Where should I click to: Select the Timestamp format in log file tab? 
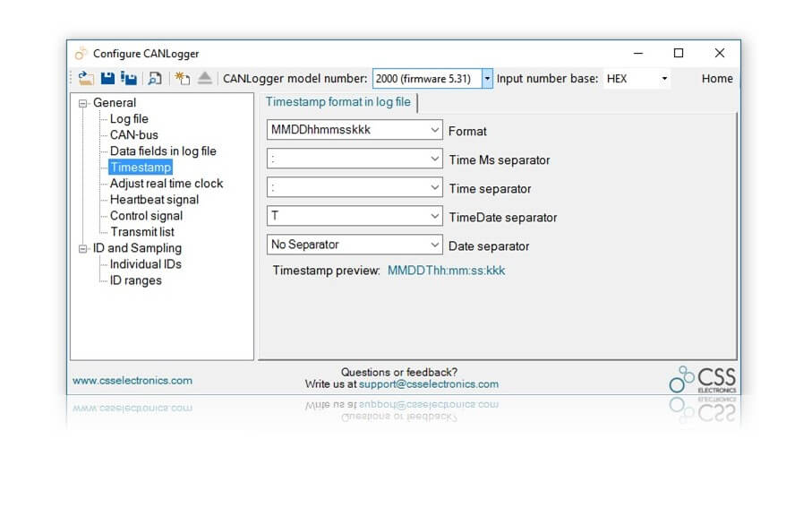[x=338, y=102]
